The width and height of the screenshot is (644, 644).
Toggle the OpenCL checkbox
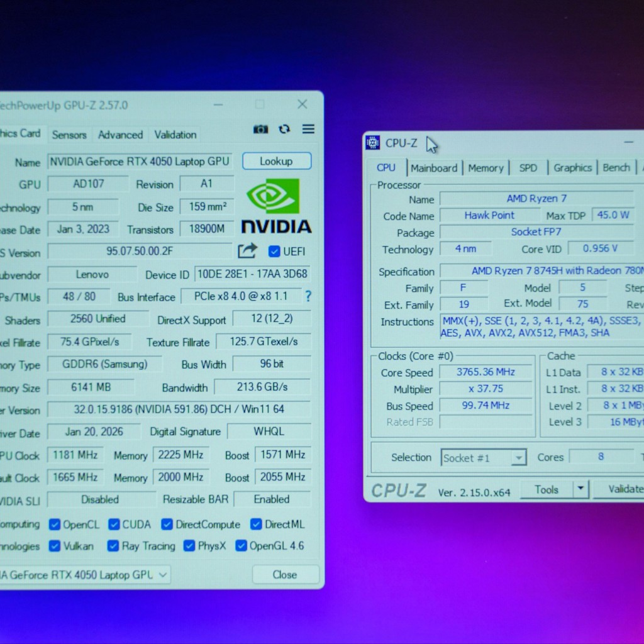click(x=54, y=525)
